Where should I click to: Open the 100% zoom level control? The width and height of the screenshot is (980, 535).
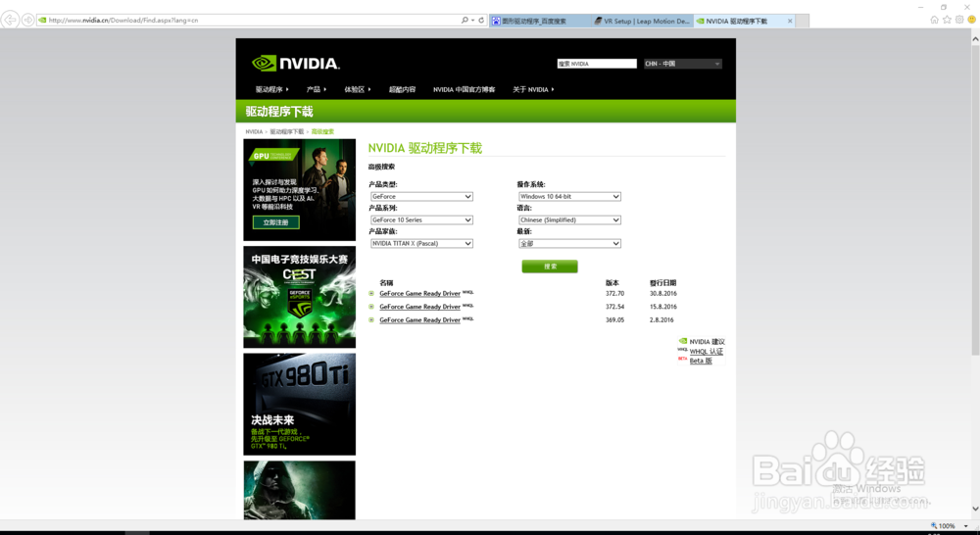tap(949, 525)
